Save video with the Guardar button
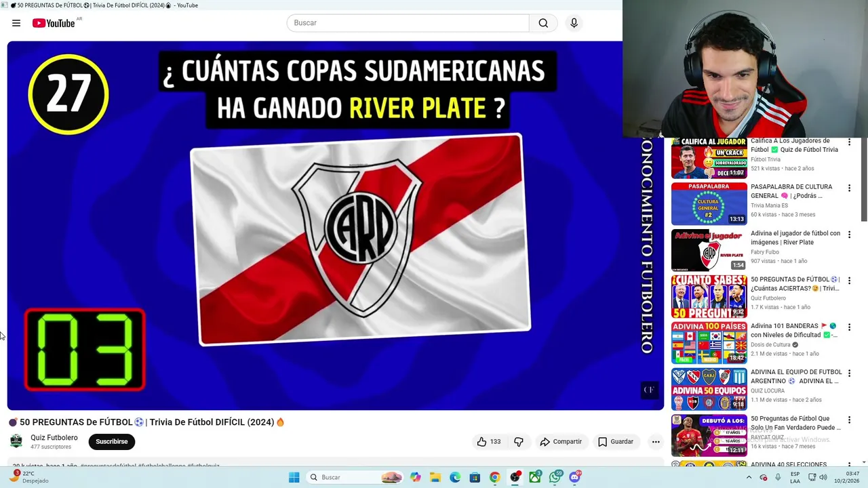 (616, 442)
